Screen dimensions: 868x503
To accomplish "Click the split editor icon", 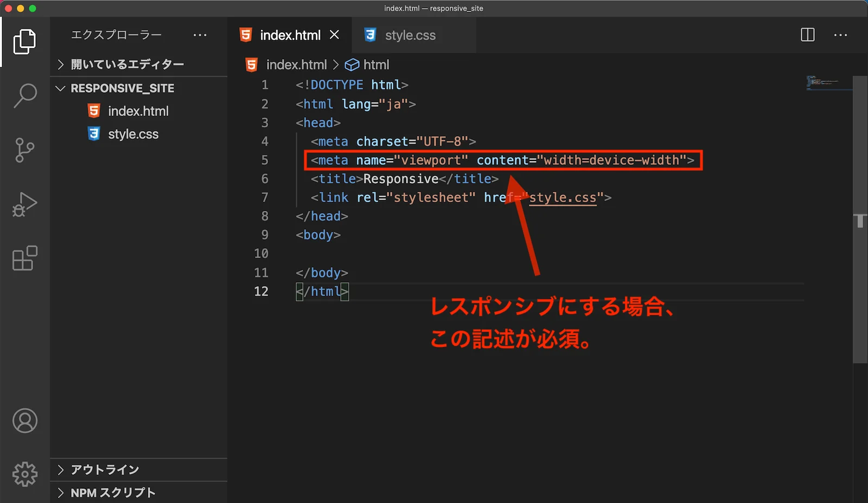I will [808, 35].
